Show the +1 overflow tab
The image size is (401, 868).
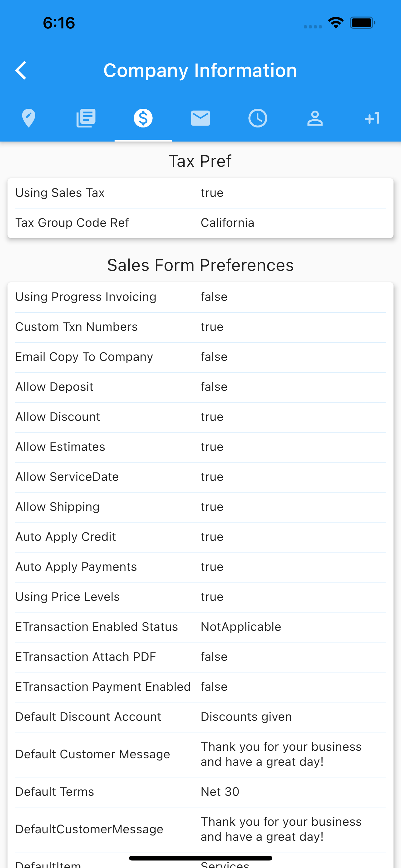coord(372,118)
